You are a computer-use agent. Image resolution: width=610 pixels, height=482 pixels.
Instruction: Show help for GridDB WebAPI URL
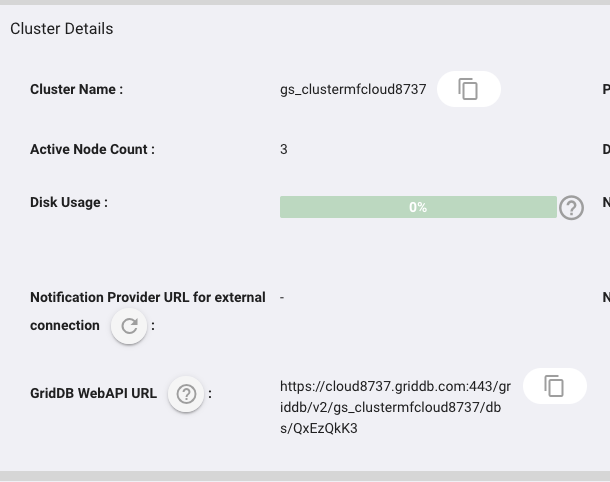186,394
